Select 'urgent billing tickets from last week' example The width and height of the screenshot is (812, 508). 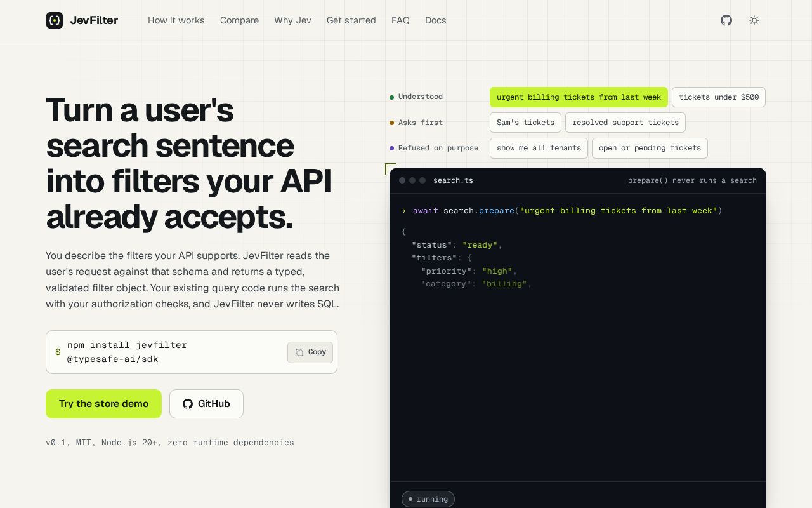tap(579, 97)
